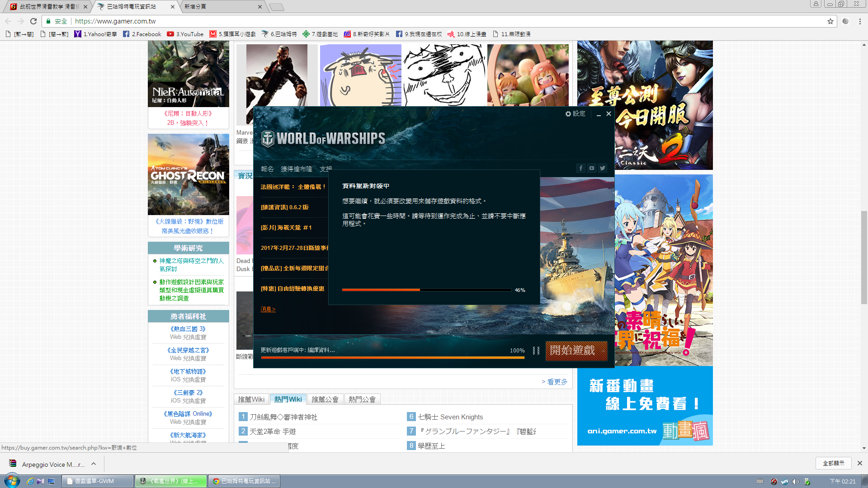Image resolution: width=868 pixels, height=488 pixels.
Task: Expand the Arpeggio Voice download options arrow
Action: click(94, 464)
